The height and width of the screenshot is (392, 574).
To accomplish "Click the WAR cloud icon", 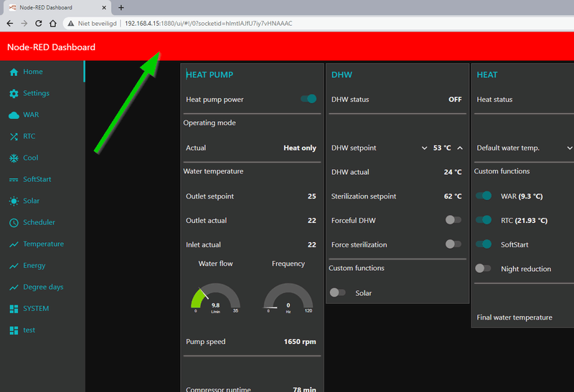I will [x=14, y=115].
